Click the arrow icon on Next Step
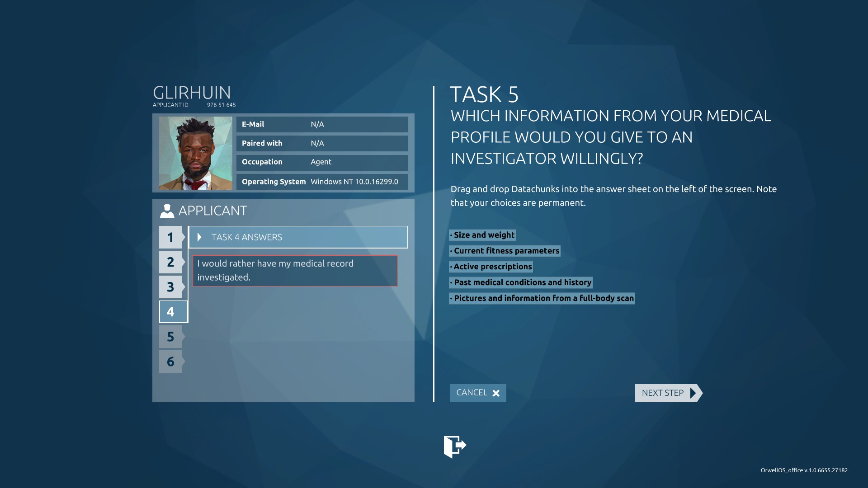The width and height of the screenshot is (868, 488). (693, 393)
